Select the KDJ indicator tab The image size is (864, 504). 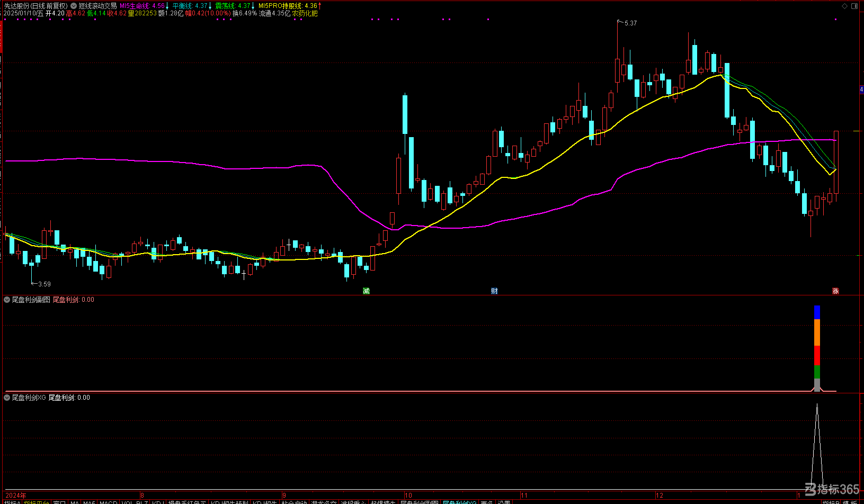pyautogui.click(x=157, y=502)
